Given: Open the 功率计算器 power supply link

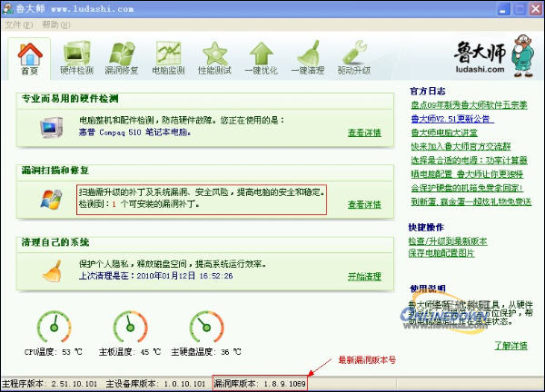Looking at the screenshot, I should (470, 160).
